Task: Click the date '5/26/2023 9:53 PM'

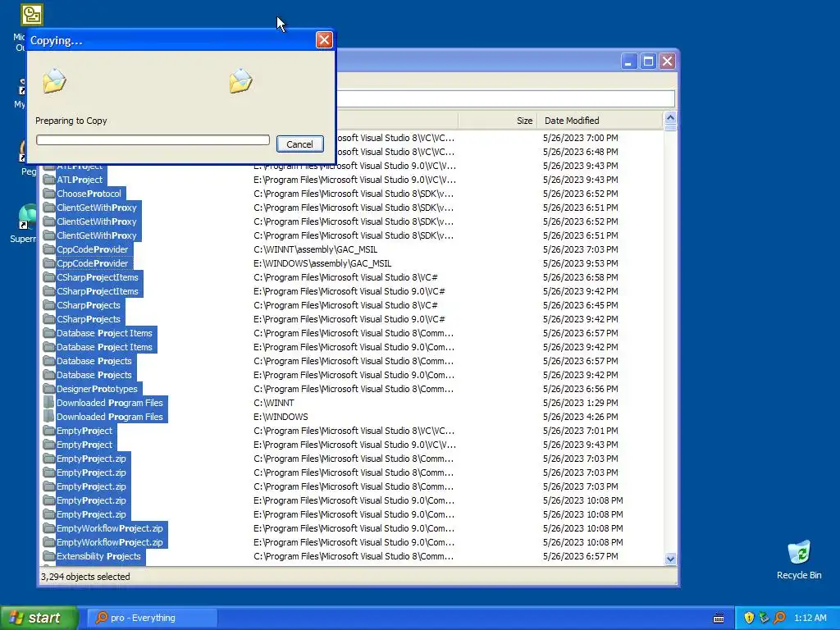Action: (x=580, y=263)
